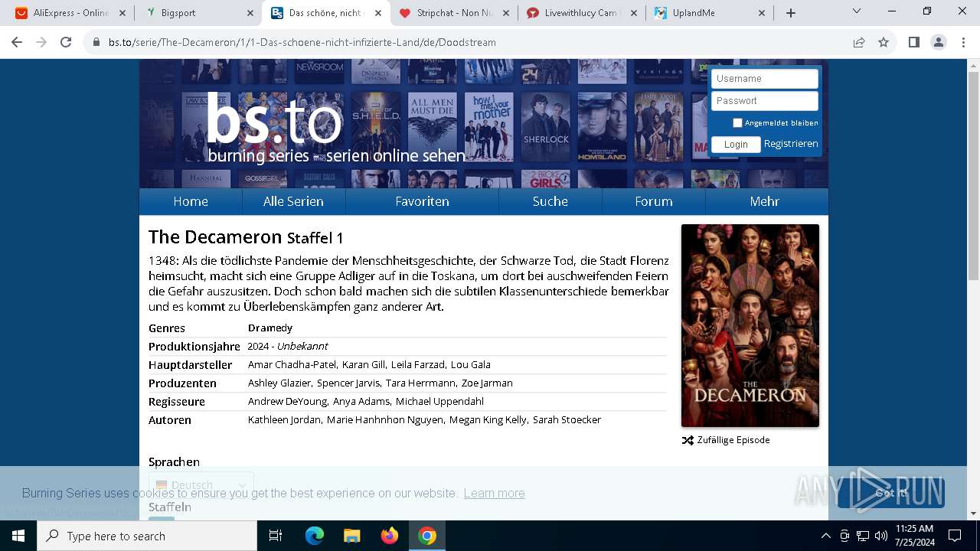980x551 pixels.
Task: Open File Explorer from taskbar
Action: [x=351, y=536]
